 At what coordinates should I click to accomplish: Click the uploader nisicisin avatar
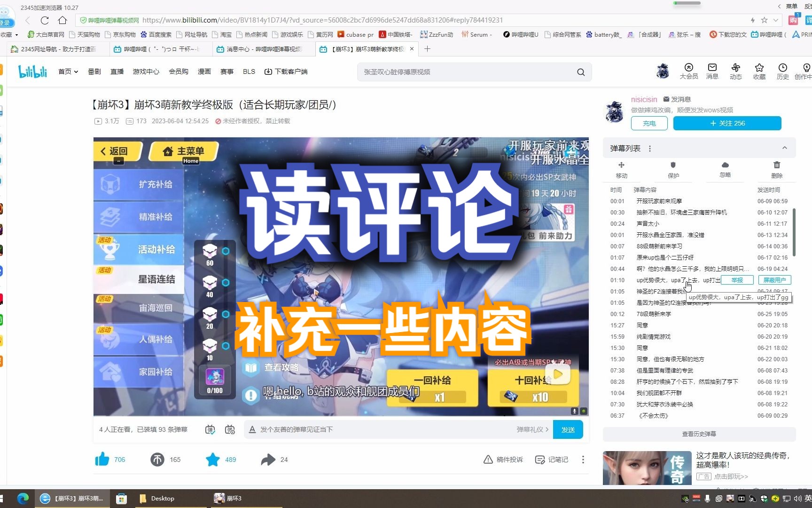pyautogui.click(x=614, y=111)
